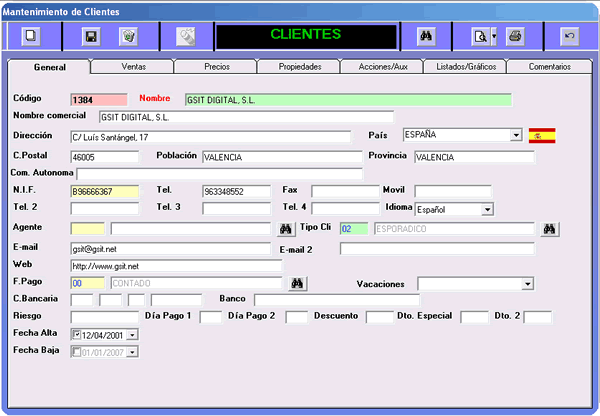
Task: Click the Save floppy disk icon
Action: [x=91, y=35]
